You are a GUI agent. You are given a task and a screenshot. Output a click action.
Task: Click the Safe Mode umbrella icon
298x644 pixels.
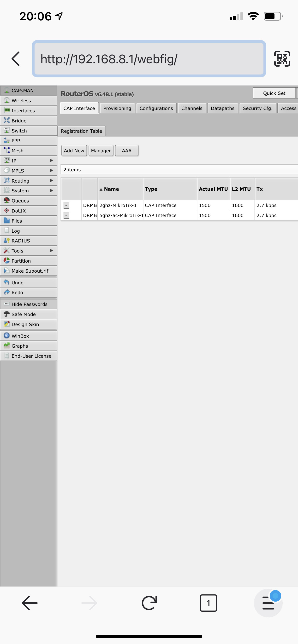[7, 314]
